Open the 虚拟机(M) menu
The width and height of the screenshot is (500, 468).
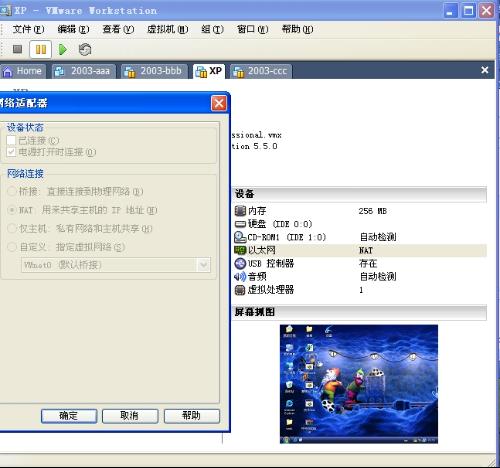pyautogui.click(x=168, y=29)
